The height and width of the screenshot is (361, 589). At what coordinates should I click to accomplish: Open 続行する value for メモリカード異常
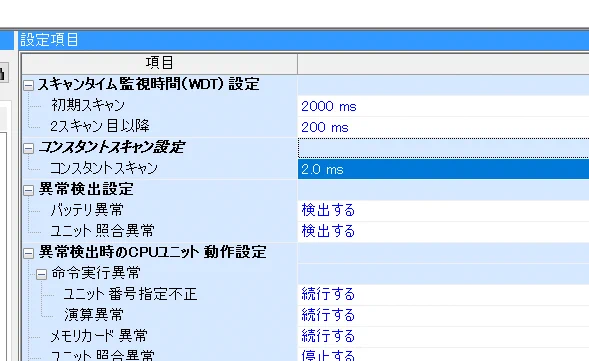click(443, 336)
